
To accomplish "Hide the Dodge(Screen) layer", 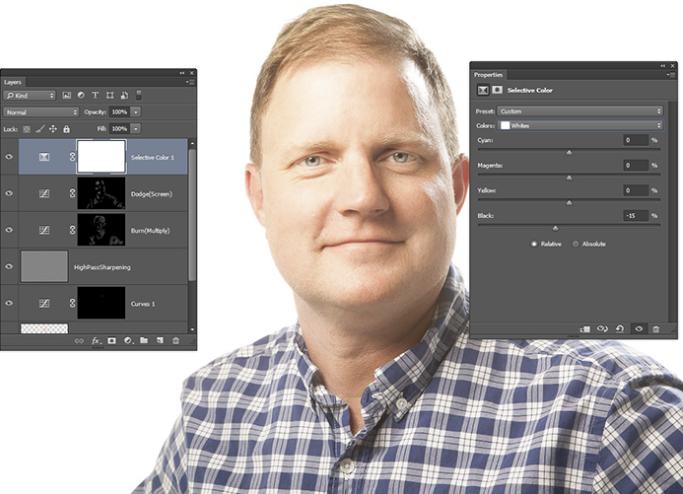I will click(9, 193).
